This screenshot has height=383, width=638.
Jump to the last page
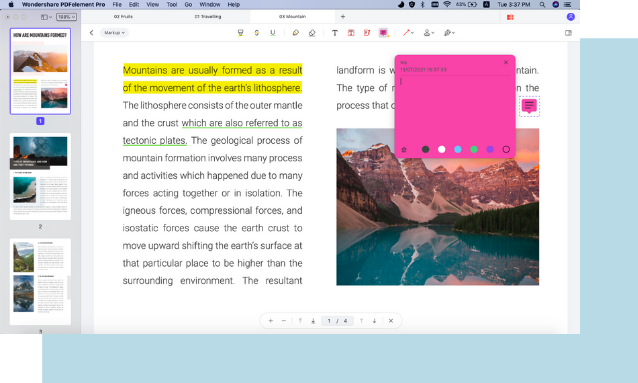point(313,321)
